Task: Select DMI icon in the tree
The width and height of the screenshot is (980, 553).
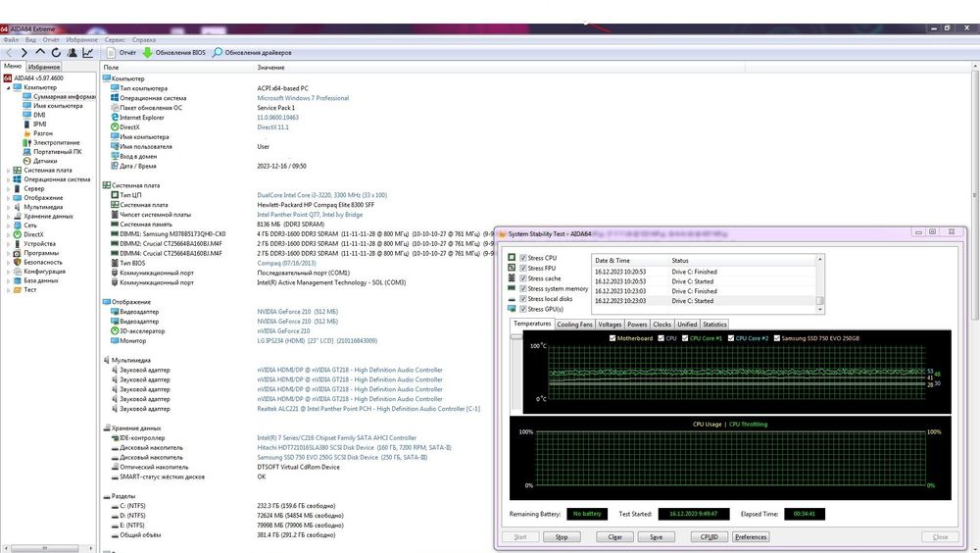Action: pyautogui.click(x=26, y=115)
